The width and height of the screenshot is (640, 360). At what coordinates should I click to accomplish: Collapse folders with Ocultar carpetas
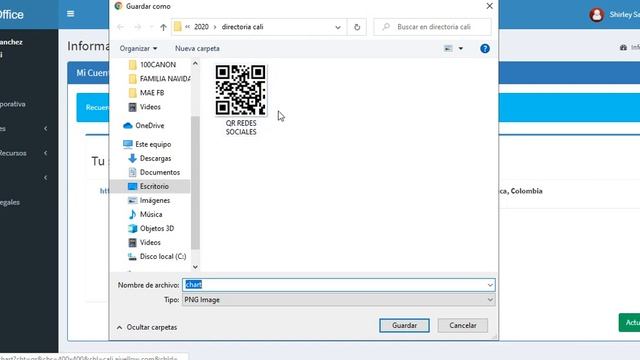tap(147, 327)
